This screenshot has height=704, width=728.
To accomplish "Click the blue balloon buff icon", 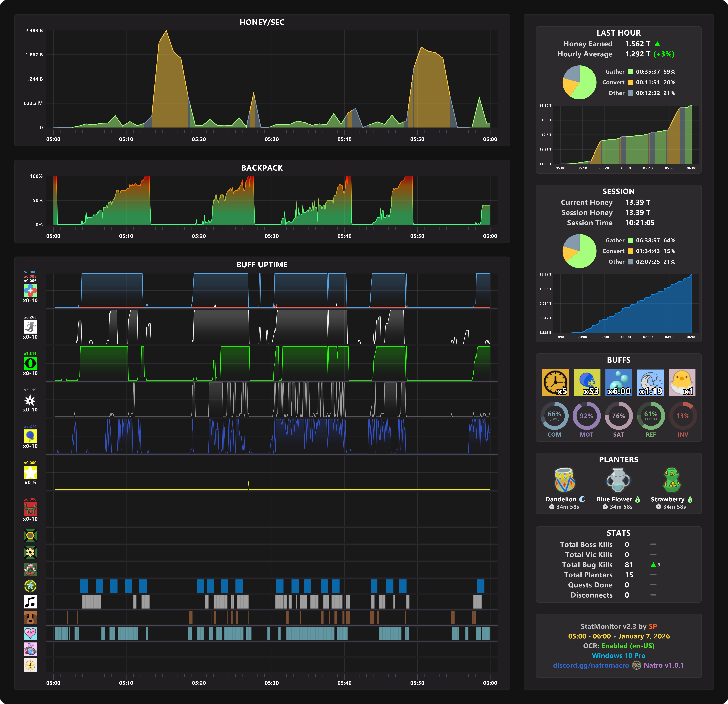I will point(30,436).
